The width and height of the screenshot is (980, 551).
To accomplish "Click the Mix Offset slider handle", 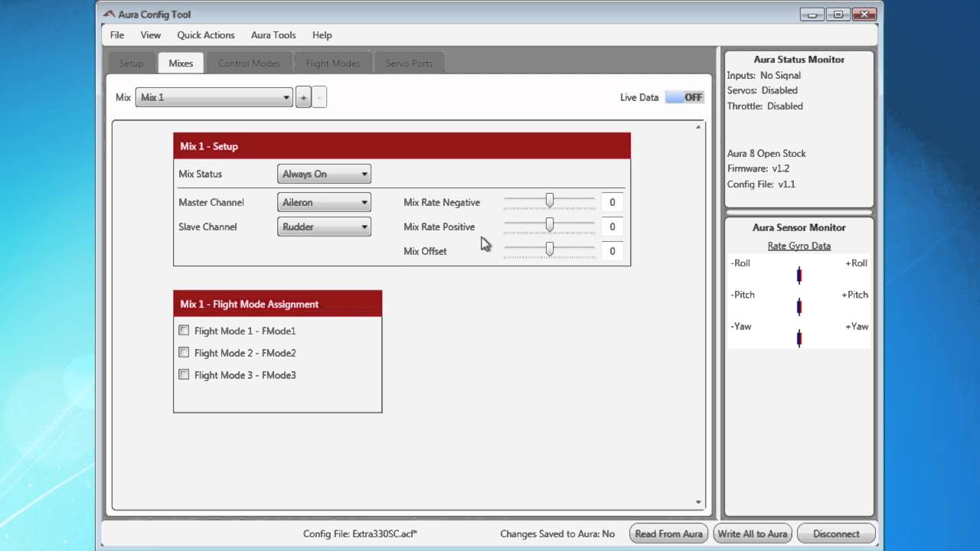I will [x=550, y=249].
